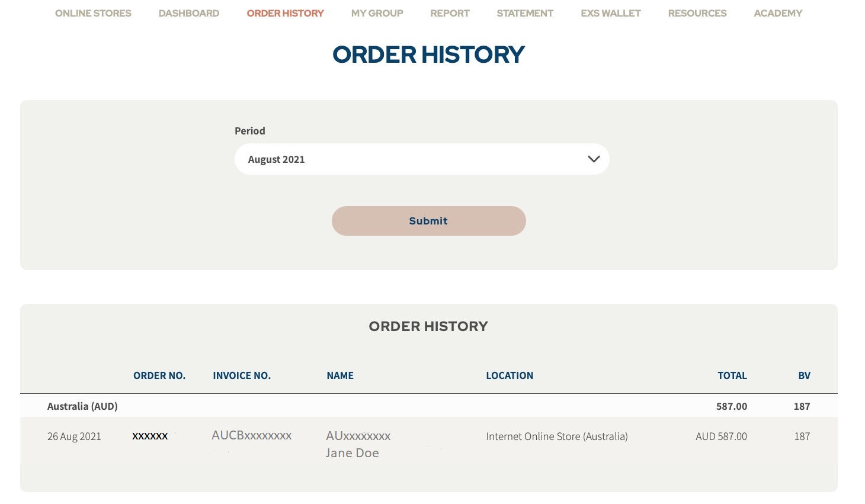Go to the Dashboard page
Viewport: 865px width, 504px height.
pos(189,13)
